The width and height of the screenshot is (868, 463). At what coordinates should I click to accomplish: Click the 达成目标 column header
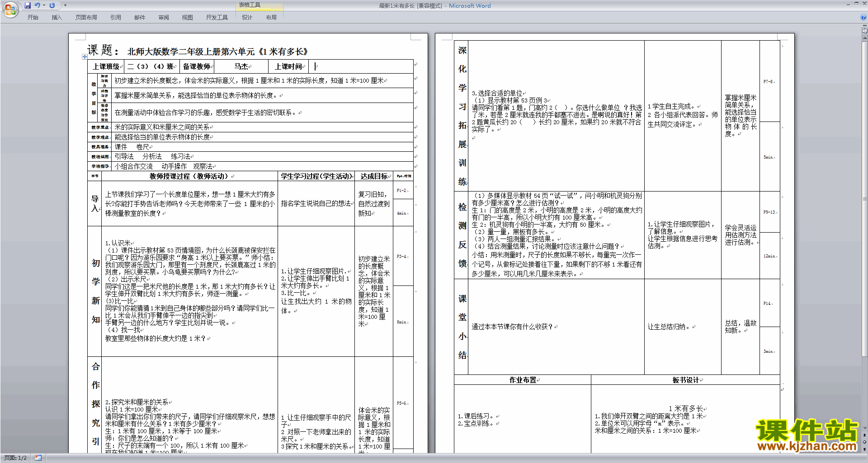(x=374, y=176)
